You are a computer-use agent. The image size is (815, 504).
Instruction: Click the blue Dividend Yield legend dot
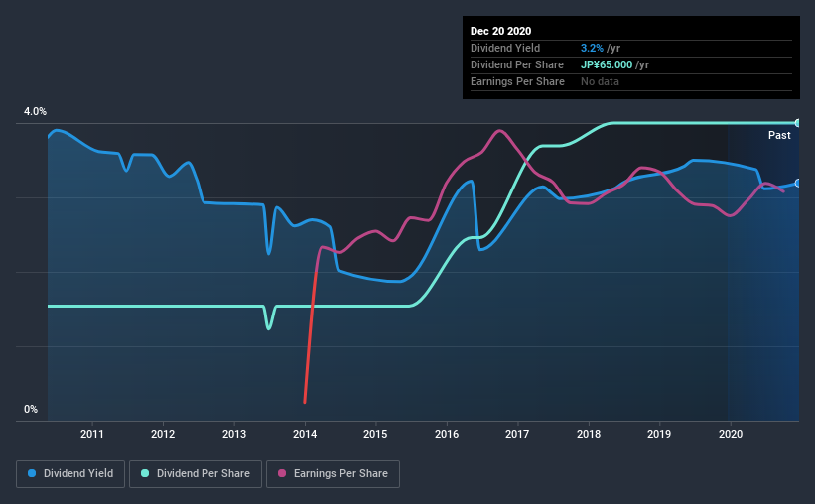(32, 473)
